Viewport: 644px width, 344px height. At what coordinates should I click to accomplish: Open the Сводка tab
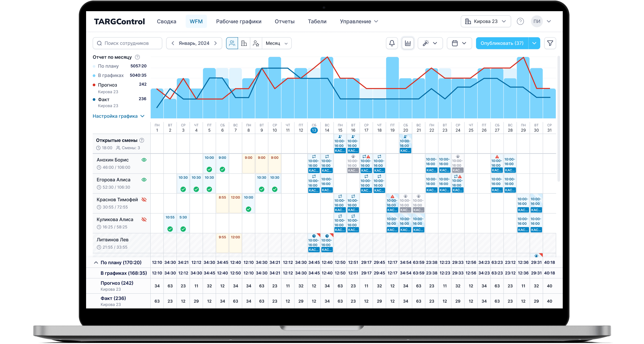coord(167,21)
